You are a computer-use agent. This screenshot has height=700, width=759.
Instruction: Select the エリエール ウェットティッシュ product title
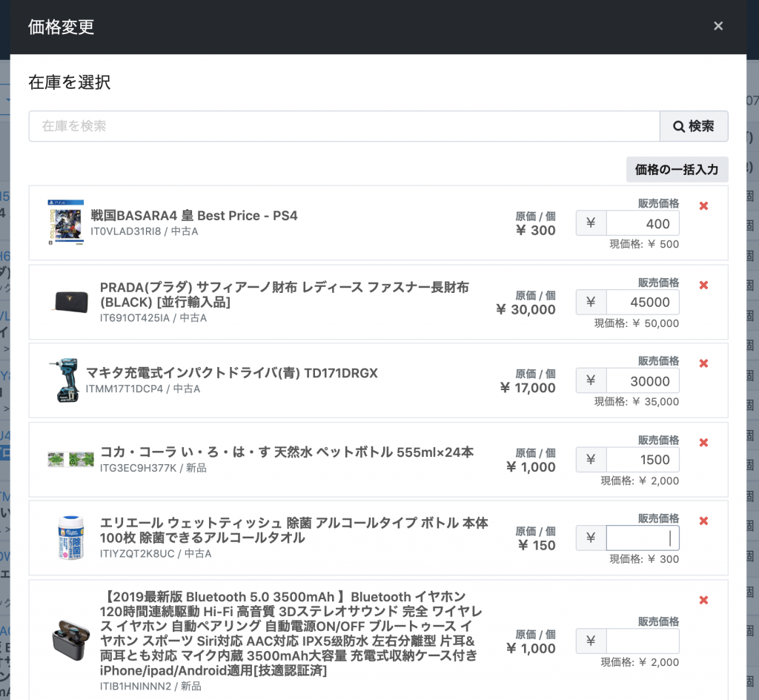pos(294,530)
